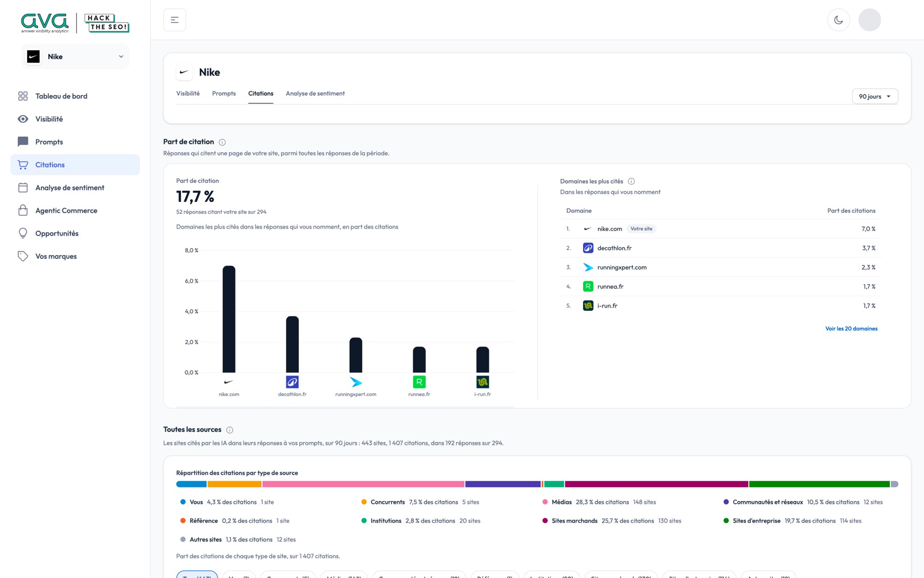Click the Hack the SEO logo
The image size is (924, 578).
point(107,23)
